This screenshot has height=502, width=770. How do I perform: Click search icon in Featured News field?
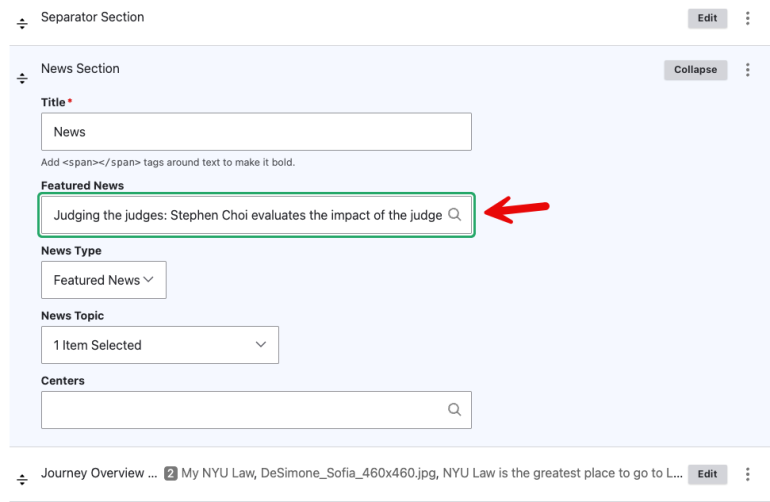point(454,215)
